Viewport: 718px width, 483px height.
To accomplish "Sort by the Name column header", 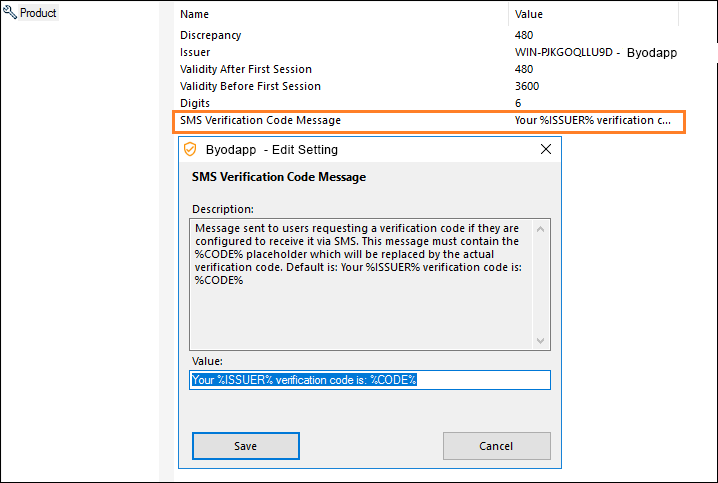I will click(195, 15).
